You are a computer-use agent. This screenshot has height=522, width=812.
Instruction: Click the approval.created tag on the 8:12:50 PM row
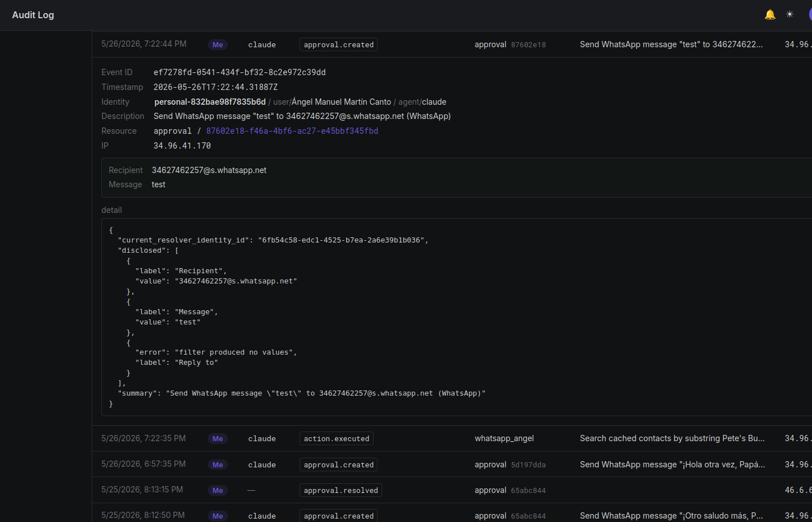pyautogui.click(x=339, y=516)
